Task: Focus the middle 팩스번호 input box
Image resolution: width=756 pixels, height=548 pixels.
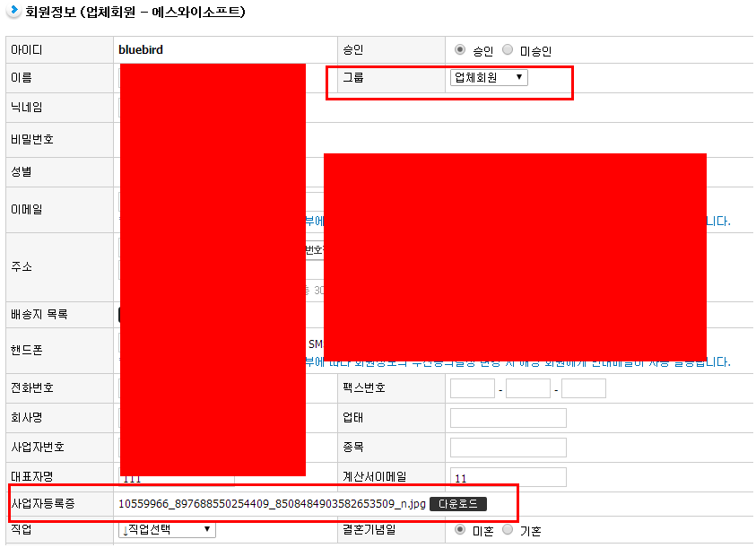Action: [528, 388]
